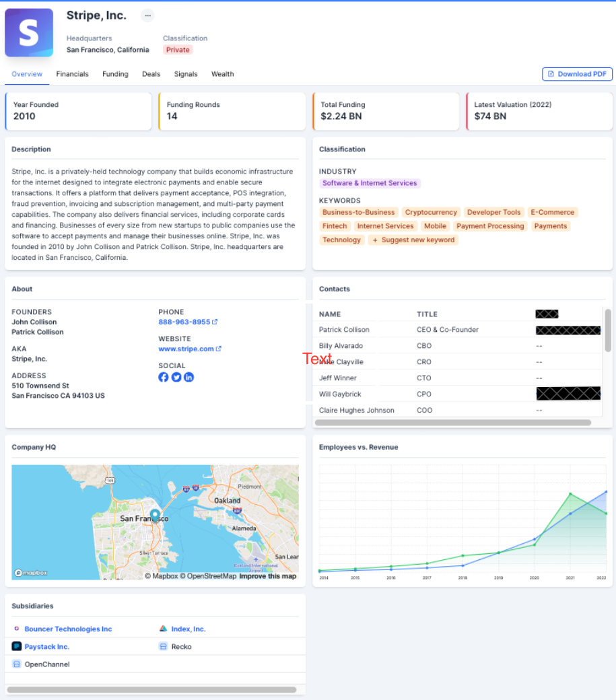Open the Index, Inc. subsidiary link
This screenshot has height=700, width=616.
(189, 629)
